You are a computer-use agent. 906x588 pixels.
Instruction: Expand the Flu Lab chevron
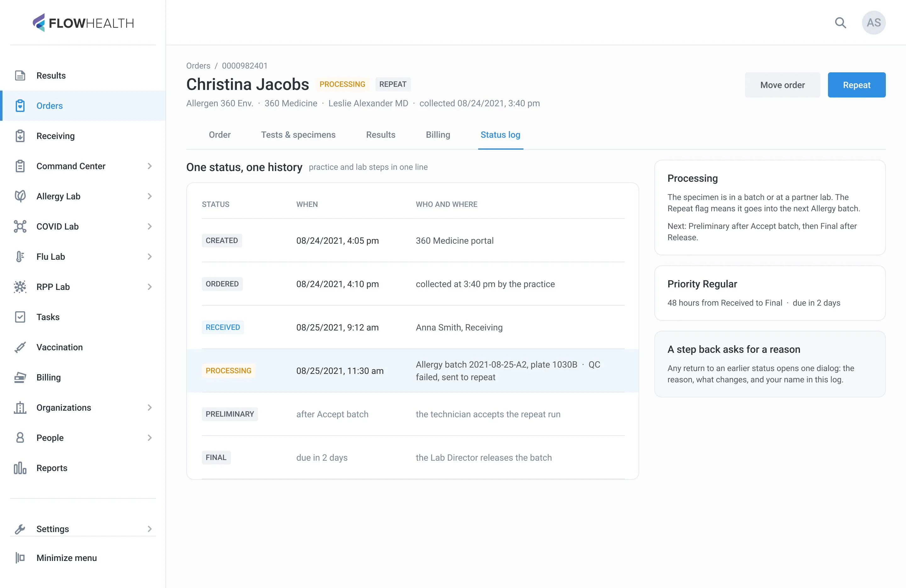[150, 257]
